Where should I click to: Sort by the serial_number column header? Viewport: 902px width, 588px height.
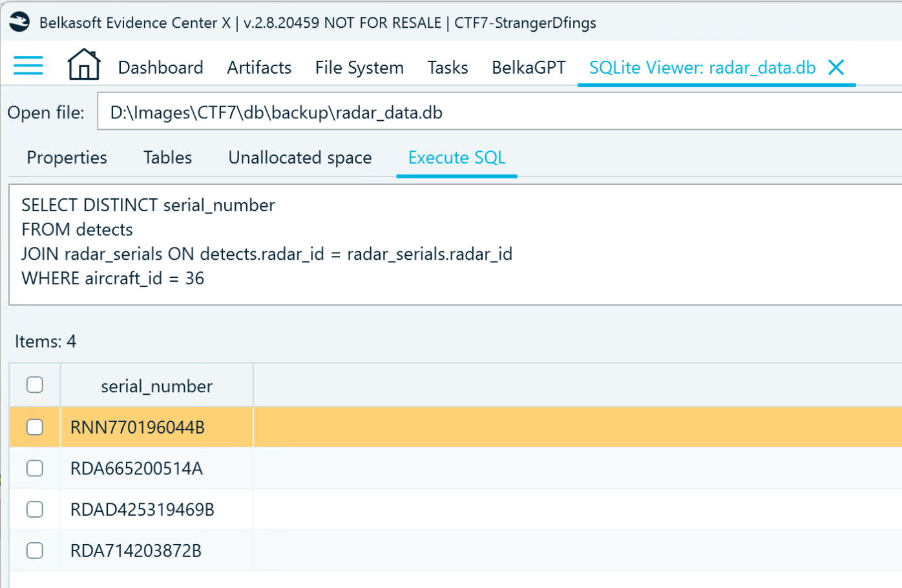coord(156,386)
